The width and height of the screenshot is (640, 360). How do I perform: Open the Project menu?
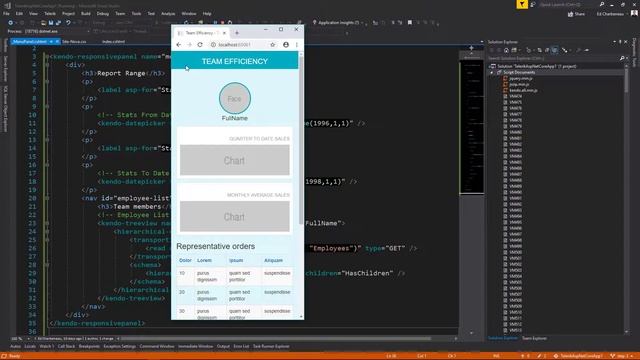pos(68,13)
